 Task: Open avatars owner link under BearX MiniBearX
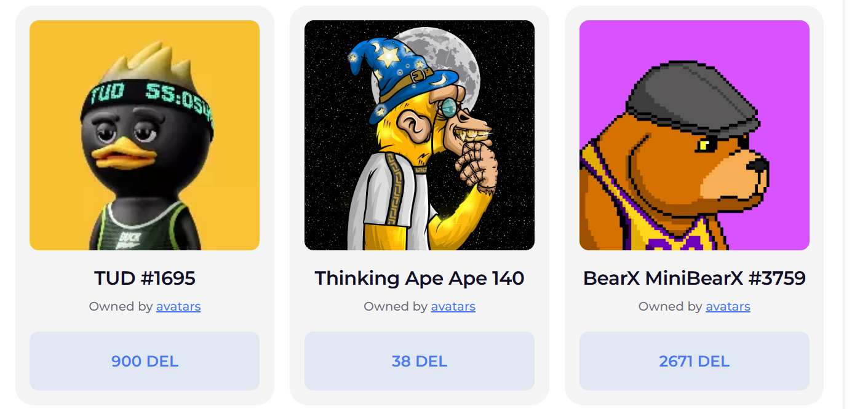coord(728,306)
